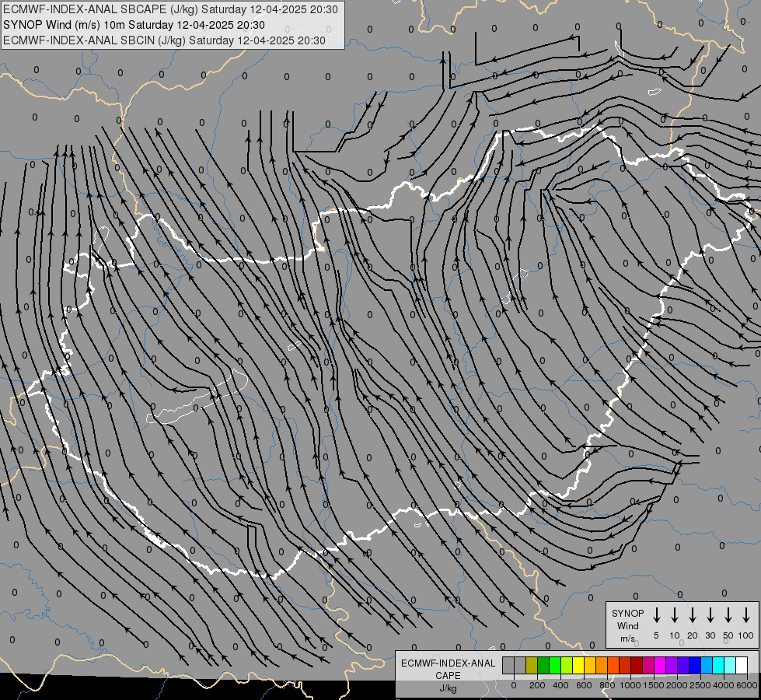Click the 1500 tick label on CAPE scale
The width and height of the screenshot is (761, 700).
[x=654, y=685]
